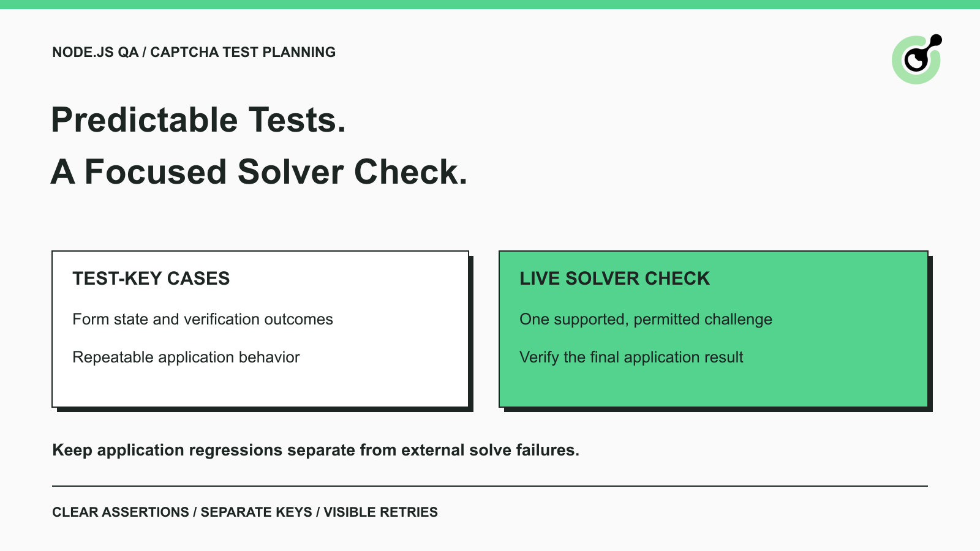Image resolution: width=980 pixels, height=551 pixels.
Task: Click 'Verify the final application result' line
Action: pyautogui.click(x=631, y=357)
